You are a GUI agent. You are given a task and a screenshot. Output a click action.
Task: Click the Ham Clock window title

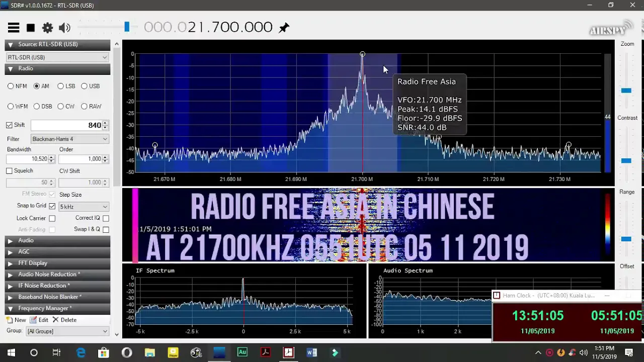pyautogui.click(x=548, y=296)
